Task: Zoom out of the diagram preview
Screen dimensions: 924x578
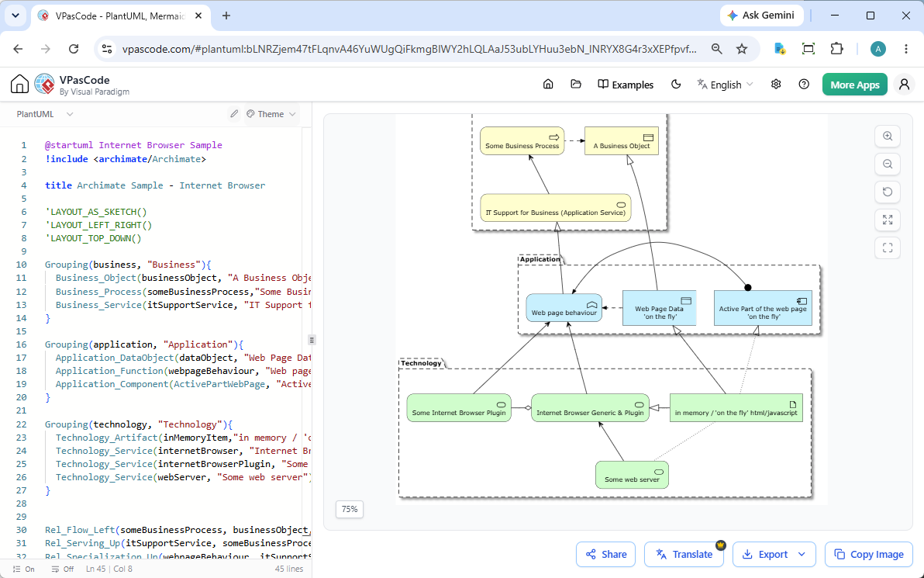Action: (x=888, y=164)
